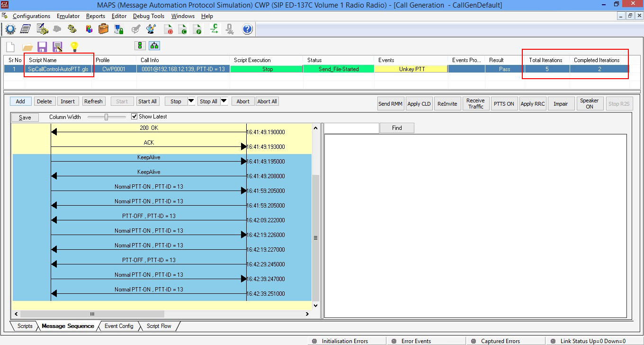Click the green vertical connected-blocks icon
Image resolution: width=644 pixels, height=345 pixels.
point(139,45)
